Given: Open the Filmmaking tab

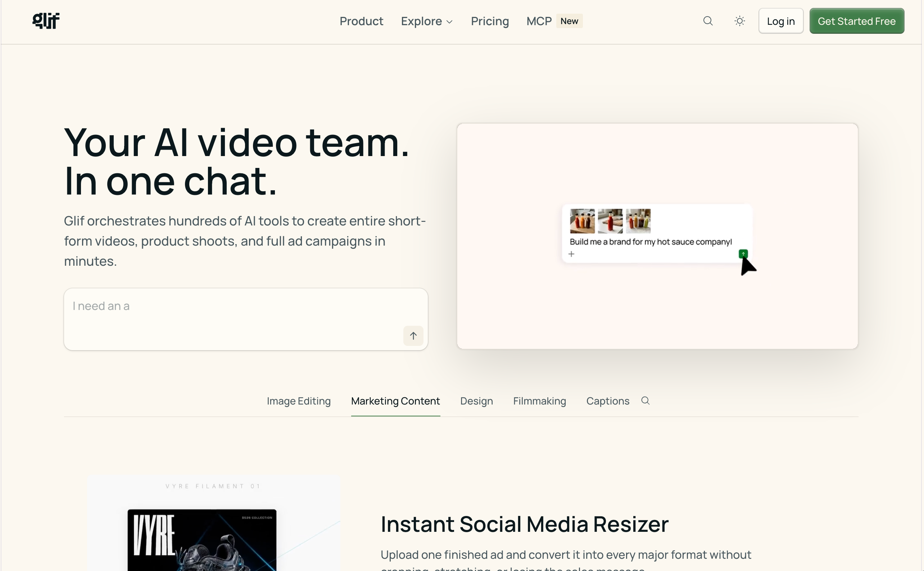Looking at the screenshot, I should 539,401.
